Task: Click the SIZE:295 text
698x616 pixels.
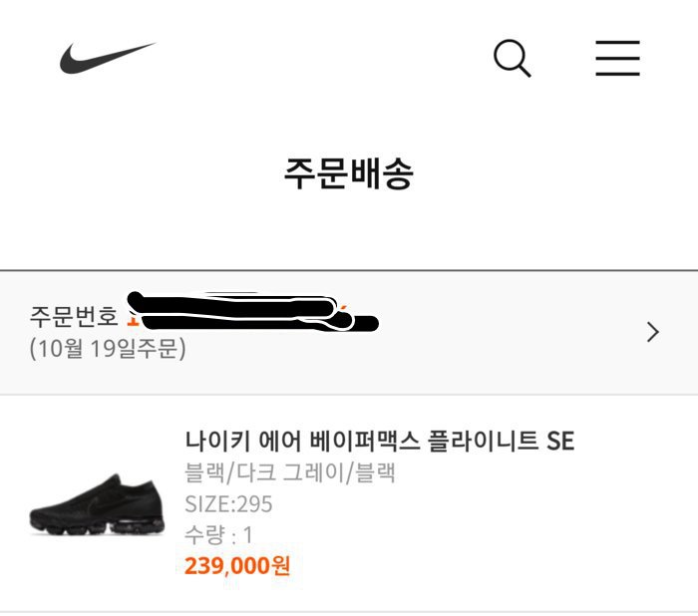Action: [x=228, y=503]
